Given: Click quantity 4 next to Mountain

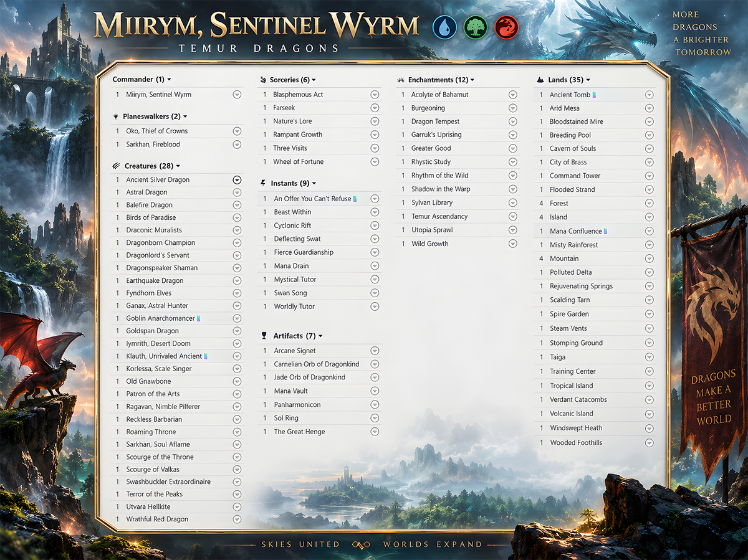Looking at the screenshot, I should [x=541, y=259].
